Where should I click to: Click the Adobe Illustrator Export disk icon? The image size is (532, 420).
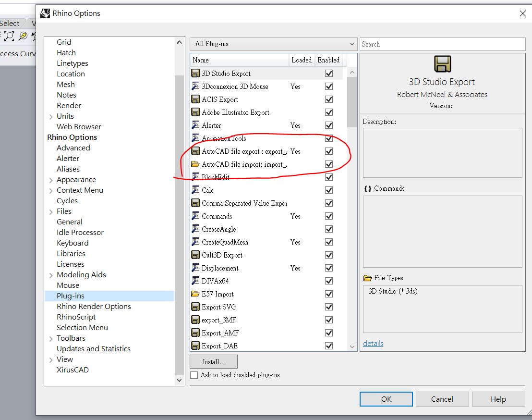click(195, 112)
